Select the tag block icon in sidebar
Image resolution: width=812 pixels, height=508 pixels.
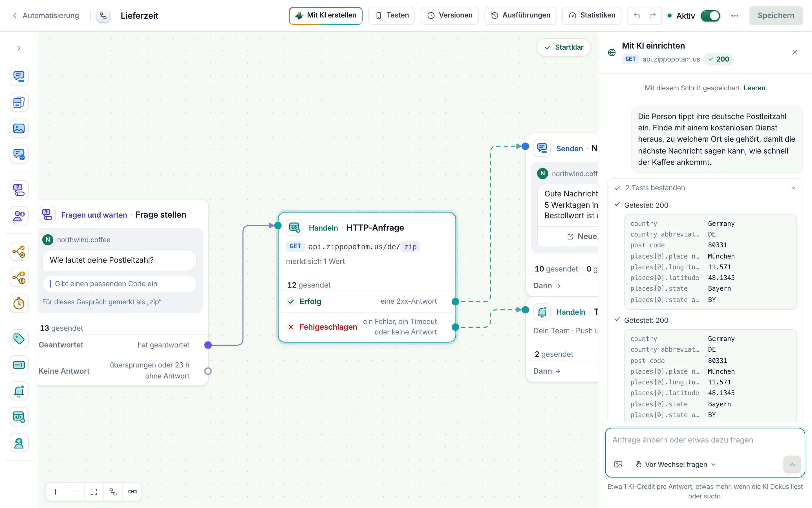coord(19,339)
